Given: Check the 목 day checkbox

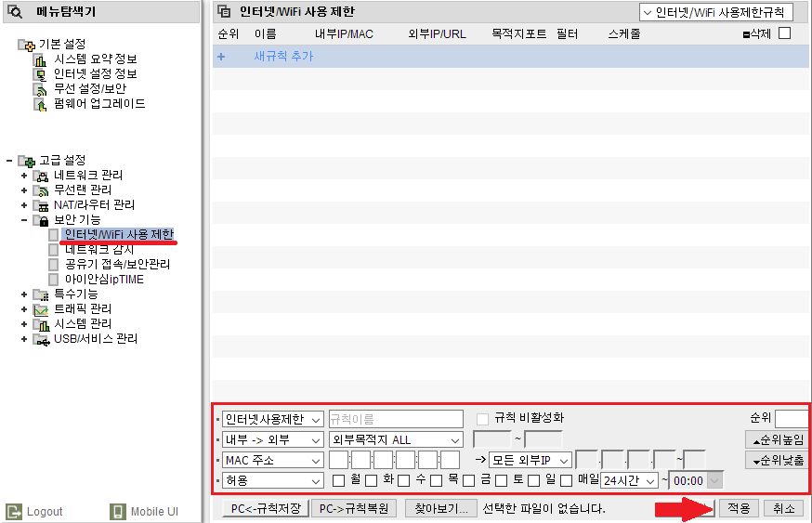Looking at the screenshot, I should 437,480.
